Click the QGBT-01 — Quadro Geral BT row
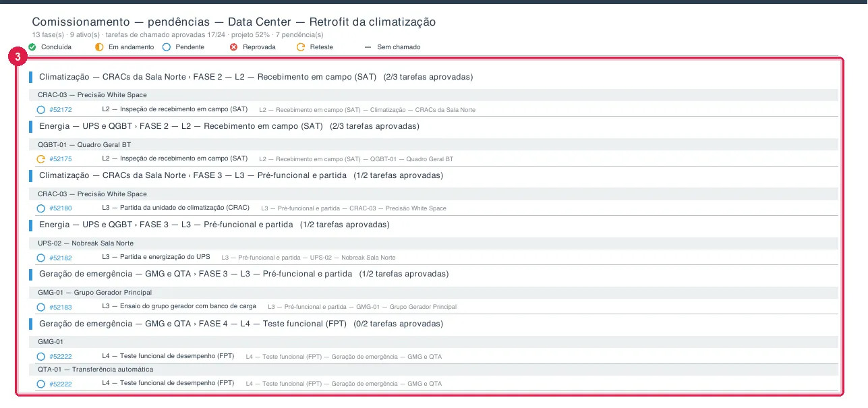868x408 pixels. (435, 144)
